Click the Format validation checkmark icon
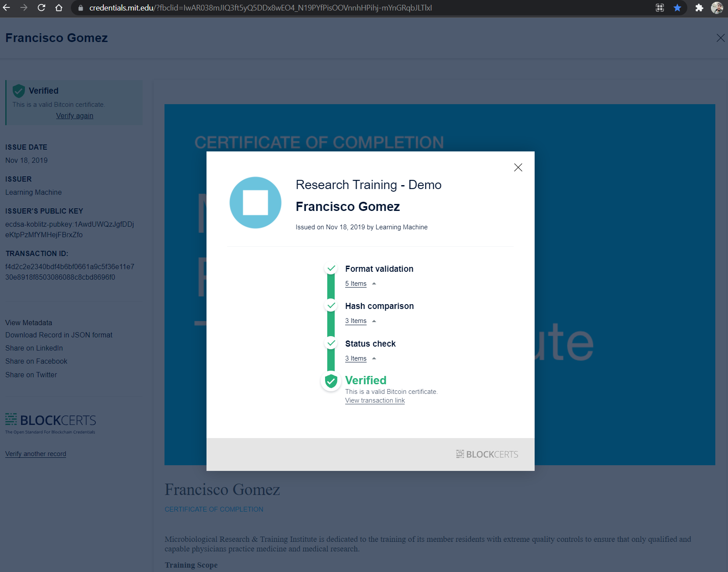Image resolution: width=728 pixels, height=572 pixels. coord(331,268)
